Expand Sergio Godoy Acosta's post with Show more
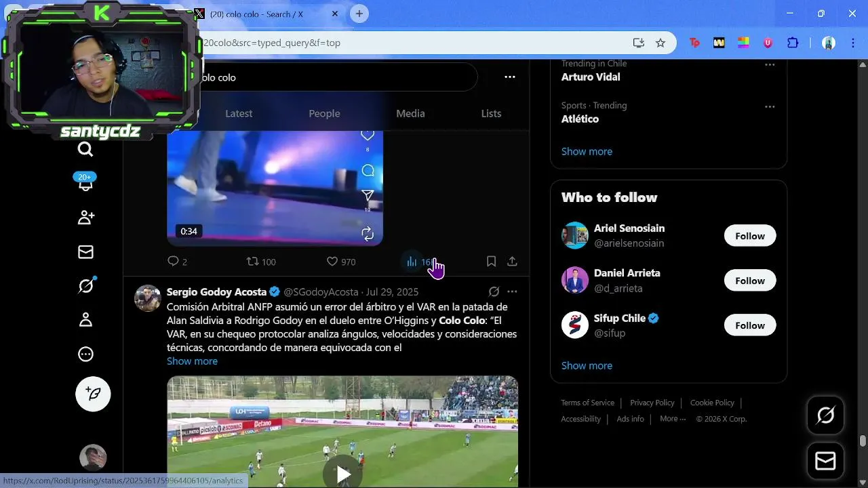The width and height of the screenshot is (868, 488). 192,361
